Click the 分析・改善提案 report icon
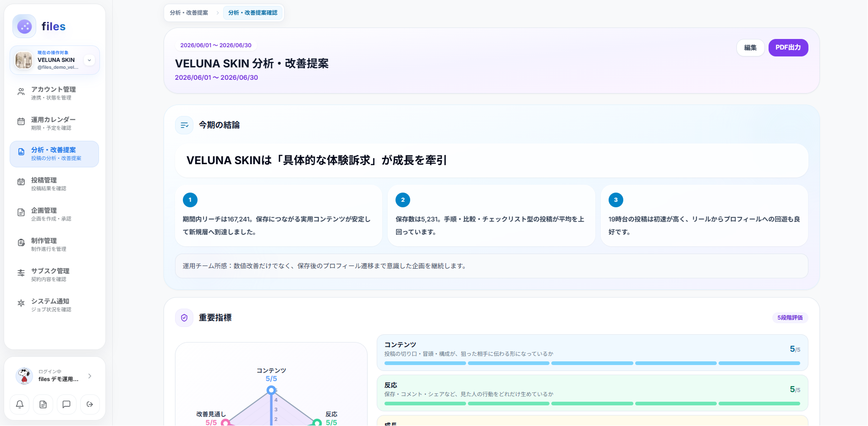This screenshot has width=868, height=426. pyautogui.click(x=21, y=152)
